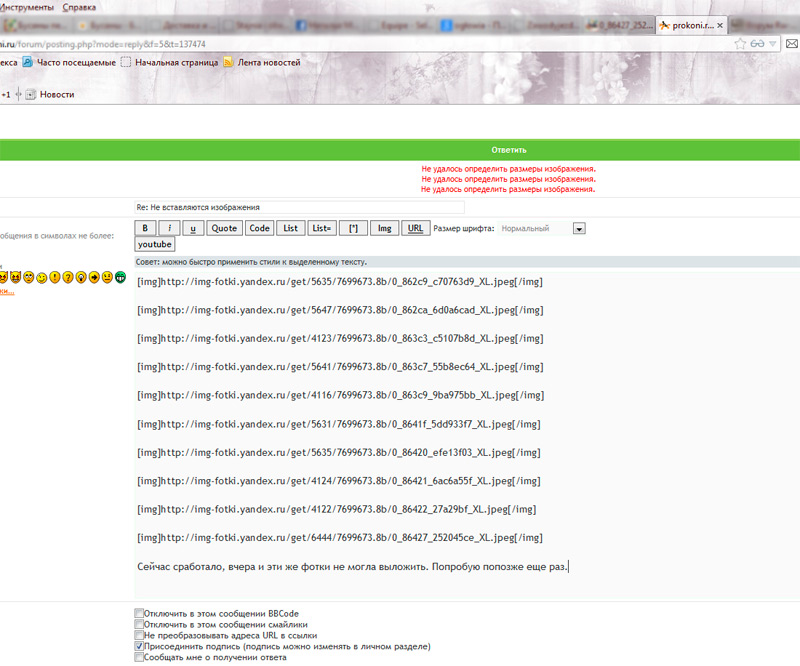Enable Отключить в этом сообщении BBCode checkbox

pyautogui.click(x=138, y=614)
